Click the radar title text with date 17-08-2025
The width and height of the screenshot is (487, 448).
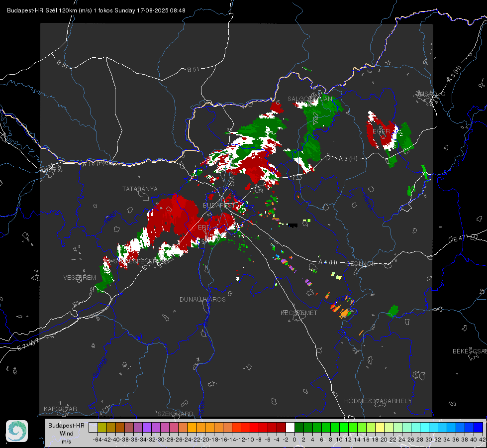pos(96,10)
